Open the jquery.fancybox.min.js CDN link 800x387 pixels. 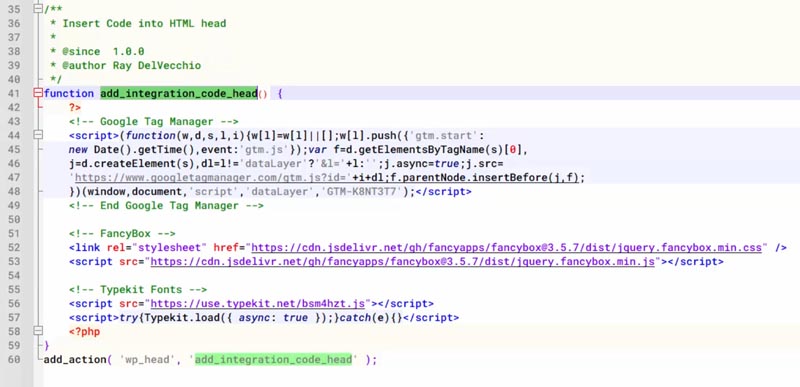coord(403,262)
